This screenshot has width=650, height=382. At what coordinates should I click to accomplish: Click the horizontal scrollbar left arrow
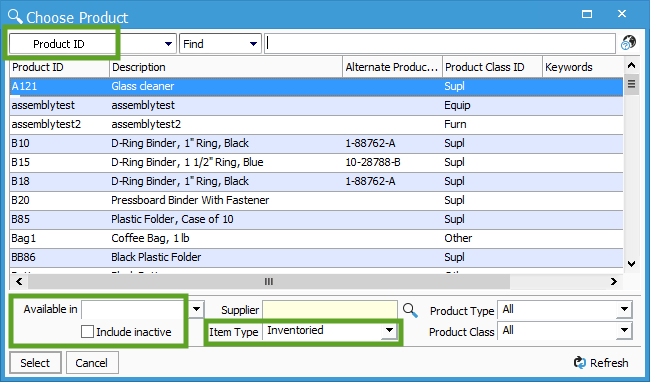(x=19, y=282)
